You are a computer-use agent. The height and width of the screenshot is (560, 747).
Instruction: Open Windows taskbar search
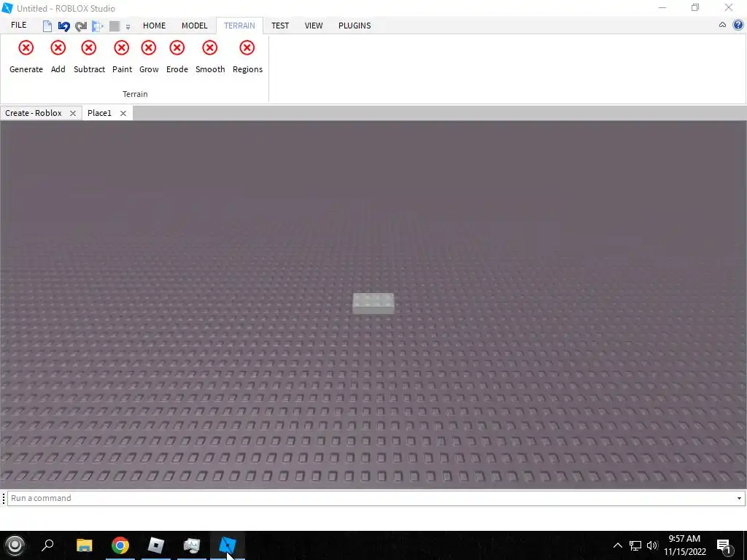point(47,545)
